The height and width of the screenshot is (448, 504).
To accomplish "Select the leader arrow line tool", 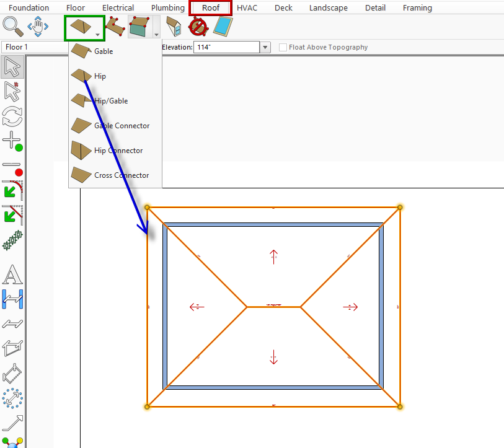I will point(12,423).
